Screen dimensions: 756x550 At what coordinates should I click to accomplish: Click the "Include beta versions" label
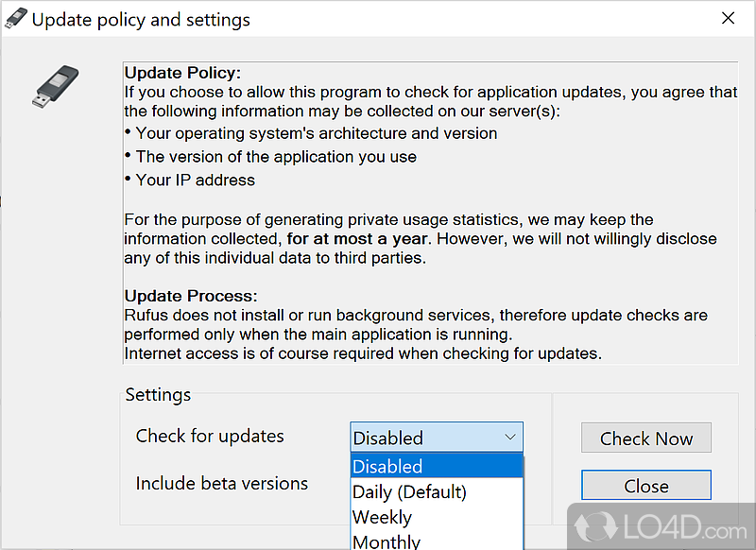222,483
